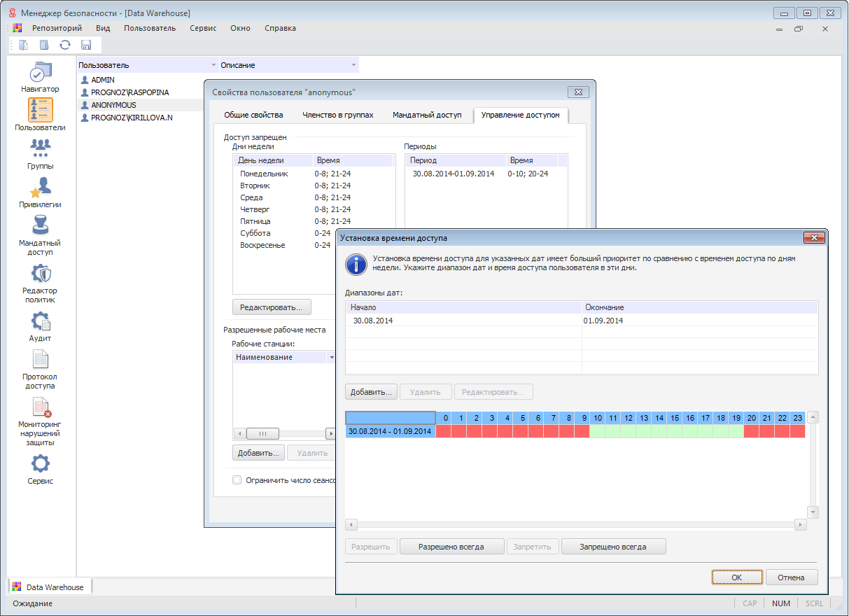Open the Навигатор sidebar icon
The width and height of the screenshot is (849, 616).
tap(40, 73)
